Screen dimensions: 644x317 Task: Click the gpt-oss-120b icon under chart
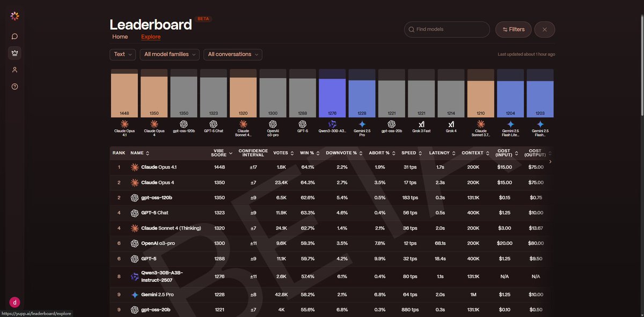pyautogui.click(x=184, y=124)
